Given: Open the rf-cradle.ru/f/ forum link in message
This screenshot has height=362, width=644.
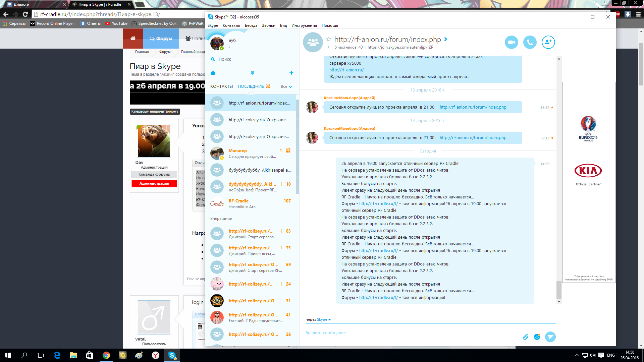Looking at the screenshot, I should 378,203.
